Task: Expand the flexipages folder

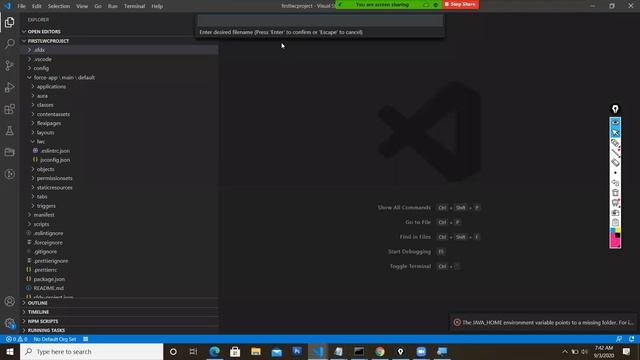Action: 120,123
